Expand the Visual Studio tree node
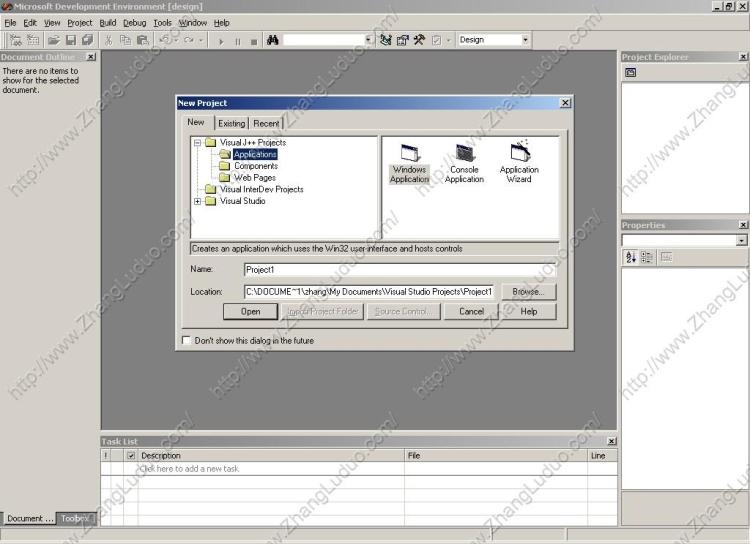This screenshot has width=750, height=544. click(197, 201)
